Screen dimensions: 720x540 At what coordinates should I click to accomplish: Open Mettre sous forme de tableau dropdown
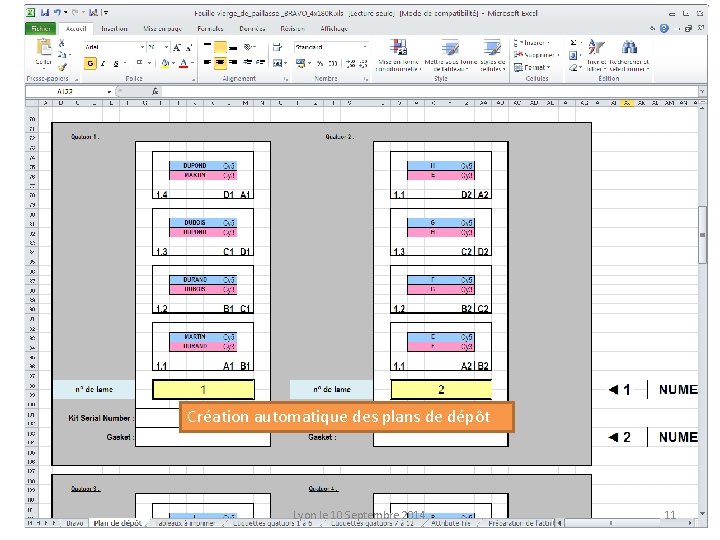(x=450, y=55)
